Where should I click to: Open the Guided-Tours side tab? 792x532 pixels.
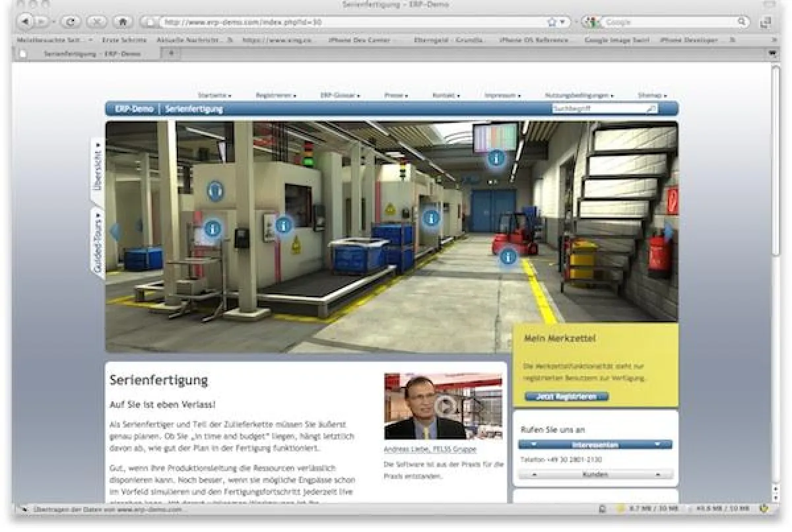click(x=98, y=242)
